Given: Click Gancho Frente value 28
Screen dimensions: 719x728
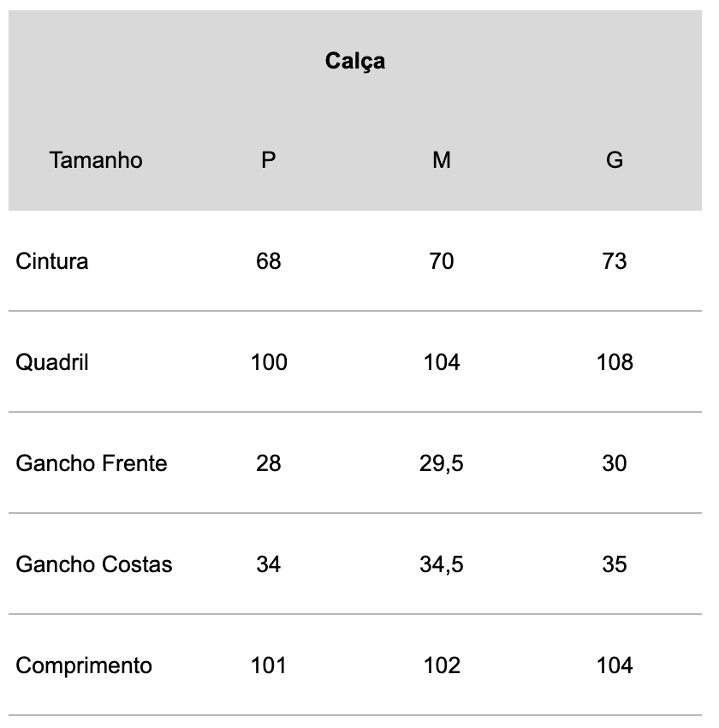Looking at the screenshot, I should pos(269,463).
